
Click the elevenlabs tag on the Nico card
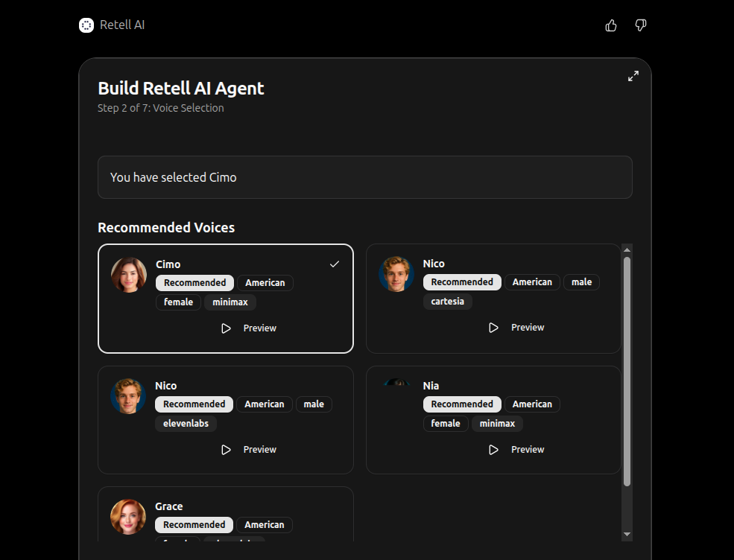(186, 424)
